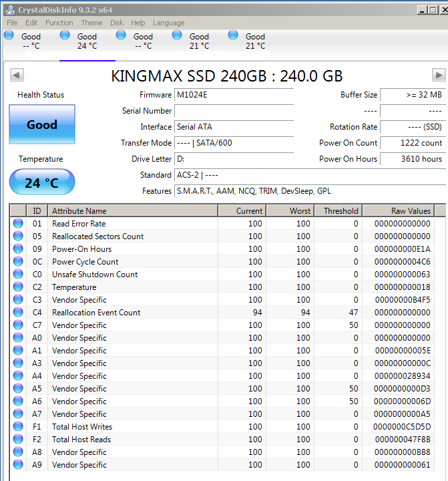This screenshot has height=481, width=448.
Task: Click the Worst column header
Action: tap(290, 210)
